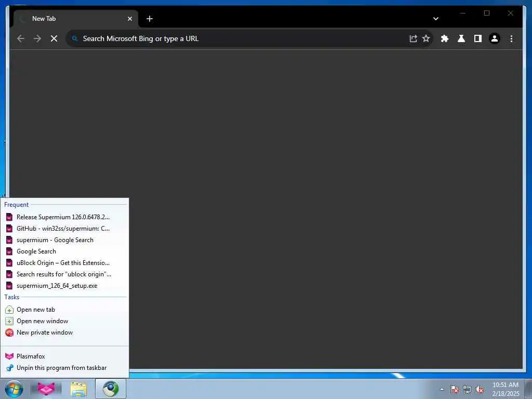The height and width of the screenshot is (399, 532).
Task: Open GitHub - win32ss/supermium jump list entry
Action: point(64,229)
